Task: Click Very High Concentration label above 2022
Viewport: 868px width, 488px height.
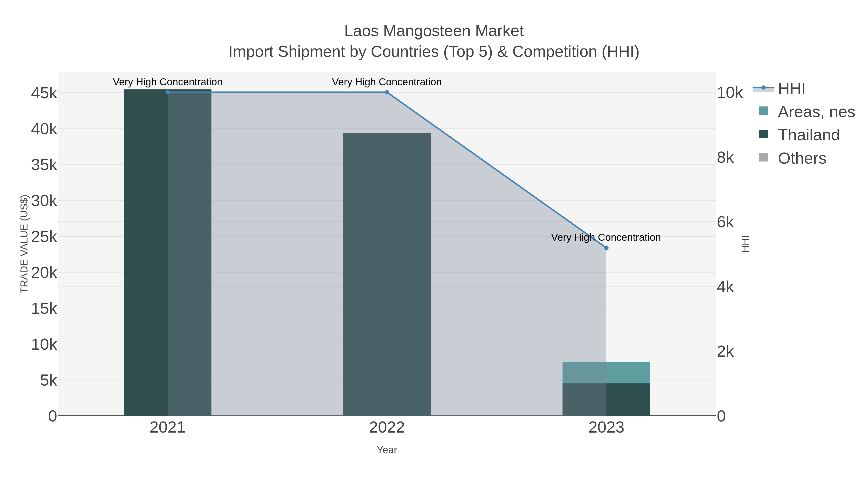Action: point(387,82)
